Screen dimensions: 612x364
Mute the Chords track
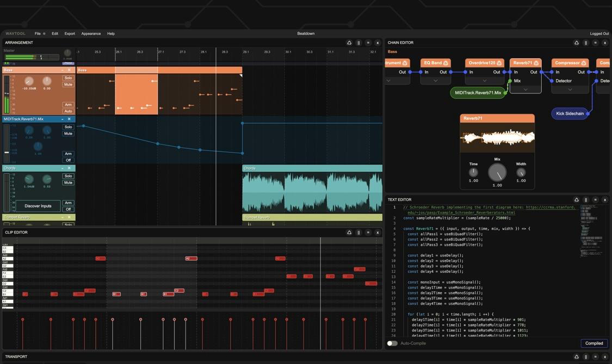(69, 183)
